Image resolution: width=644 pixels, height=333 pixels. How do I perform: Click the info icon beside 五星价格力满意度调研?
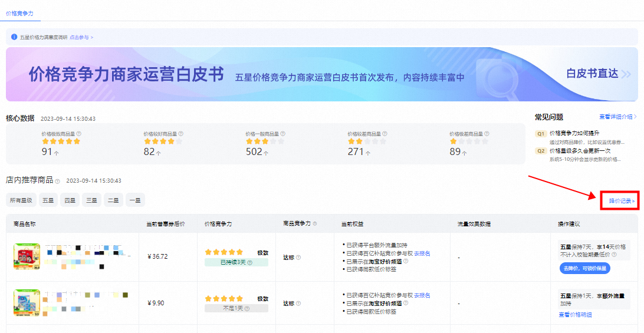(x=14, y=37)
